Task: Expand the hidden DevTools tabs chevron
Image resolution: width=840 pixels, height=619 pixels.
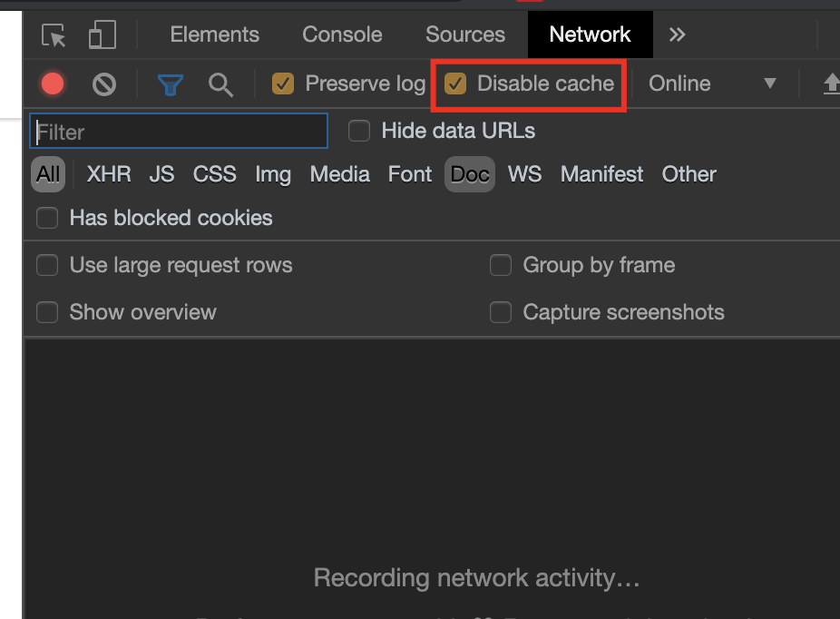Action: [677, 34]
